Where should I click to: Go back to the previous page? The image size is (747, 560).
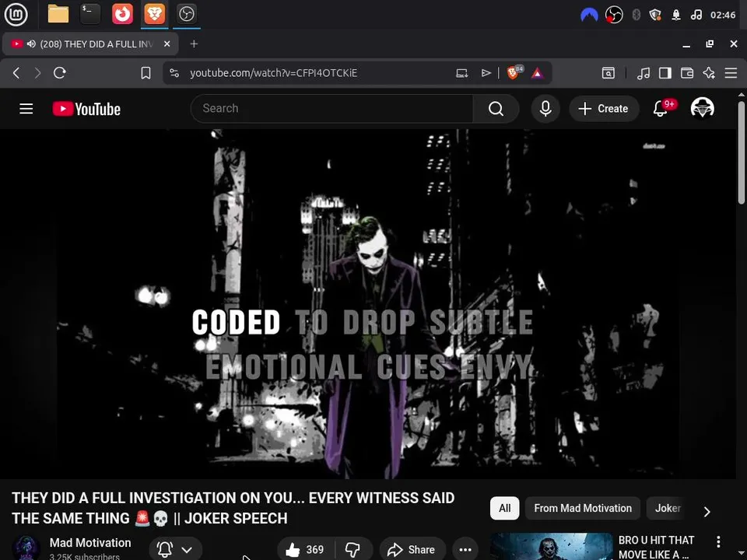tap(16, 73)
